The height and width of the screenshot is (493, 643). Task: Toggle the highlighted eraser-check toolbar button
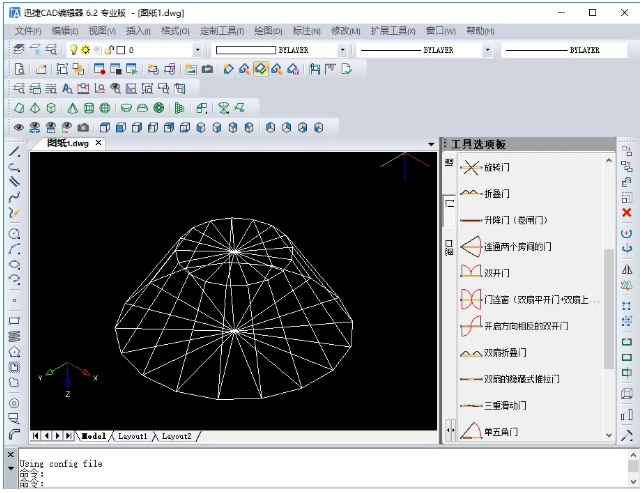point(261,69)
